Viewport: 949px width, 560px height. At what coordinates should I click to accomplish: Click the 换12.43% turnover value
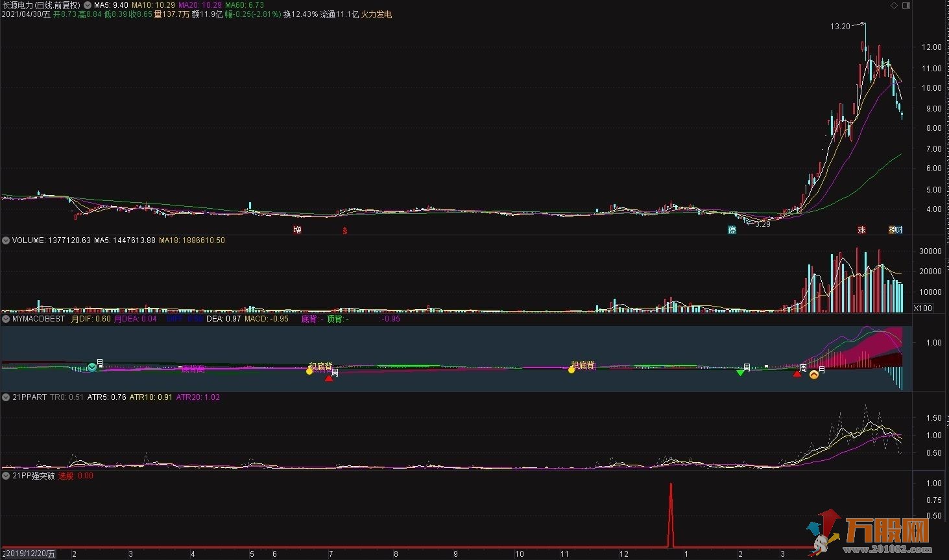[300, 14]
